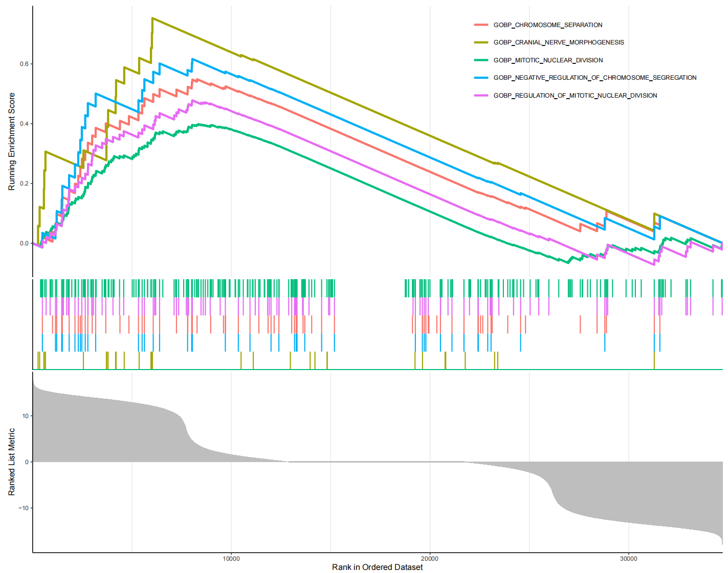Click the GOBP_REGULATION_OF_MITOTIC_NUCLEAR_DIVISION legend label
The height and width of the screenshot is (573, 728).
(576, 96)
